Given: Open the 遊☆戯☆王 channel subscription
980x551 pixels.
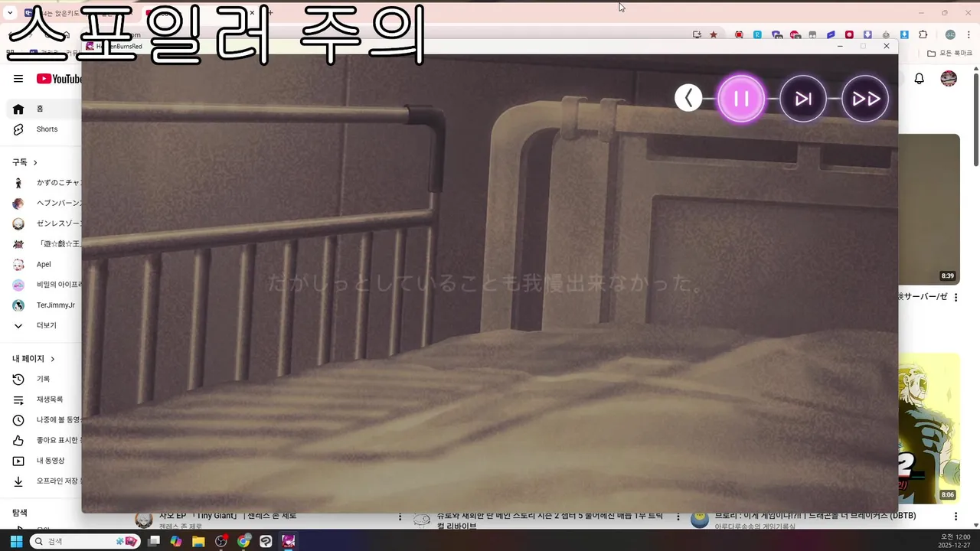Looking at the screenshot, I should [46, 244].
